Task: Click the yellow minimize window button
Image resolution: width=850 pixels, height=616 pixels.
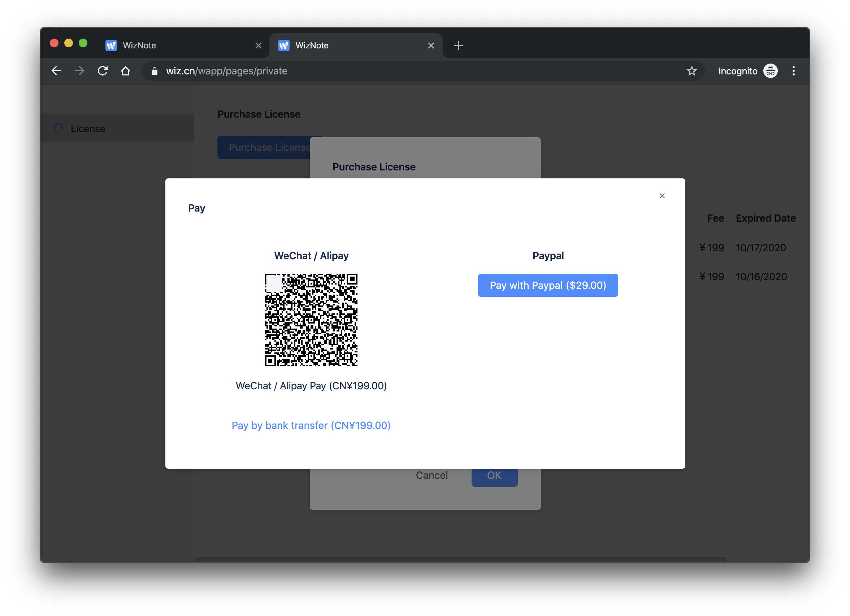Action: point(69,43)
